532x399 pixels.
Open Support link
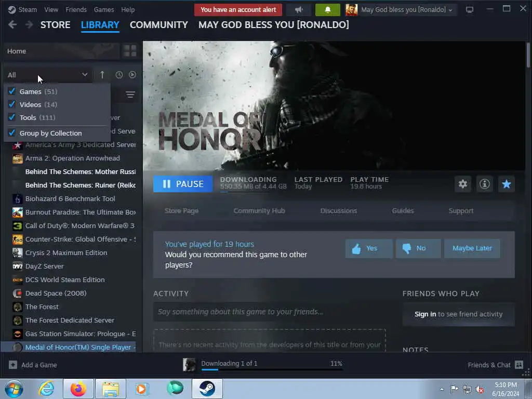tap(461, 211)
